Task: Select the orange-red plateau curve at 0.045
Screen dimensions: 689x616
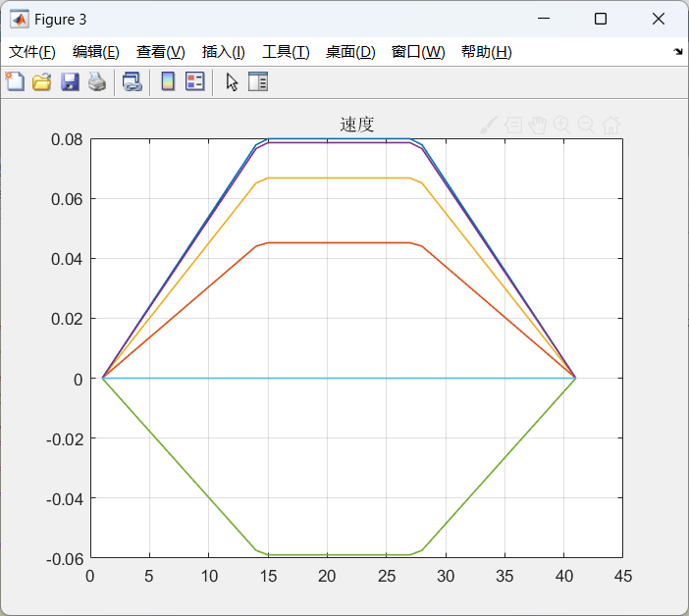Action: [339, 243]
